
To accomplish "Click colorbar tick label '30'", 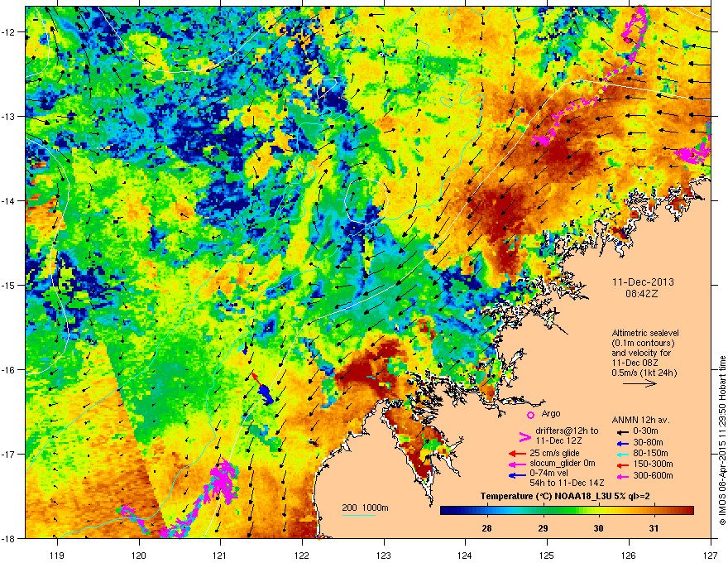I will [x=598, y=528].
